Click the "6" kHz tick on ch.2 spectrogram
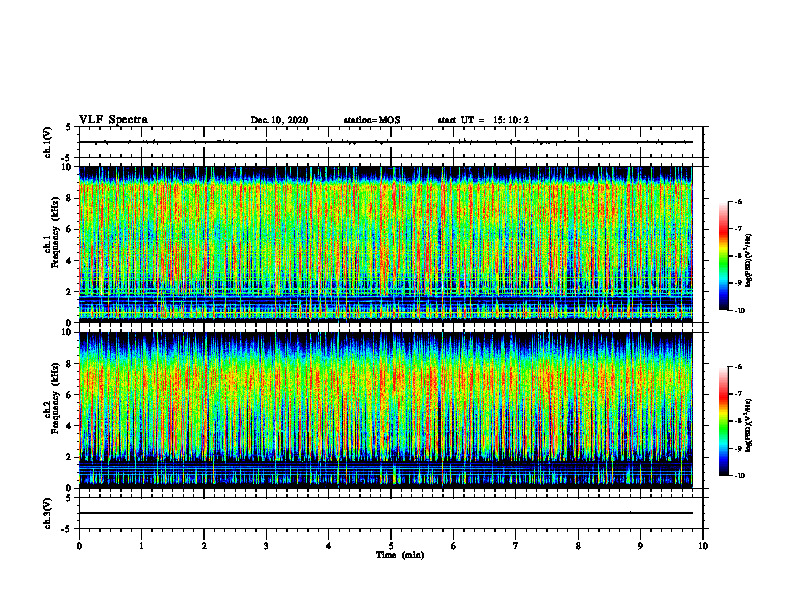Screen dimensions: 792x612 click(69, 395)
